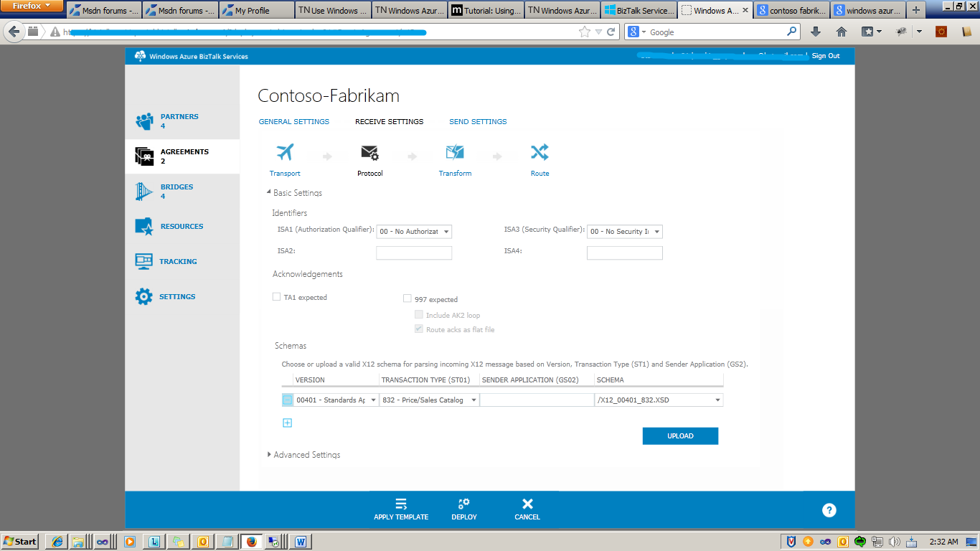Open the Partners section icon
The width and height of the screenshot is (980, 551).
(x=144, y=121)
